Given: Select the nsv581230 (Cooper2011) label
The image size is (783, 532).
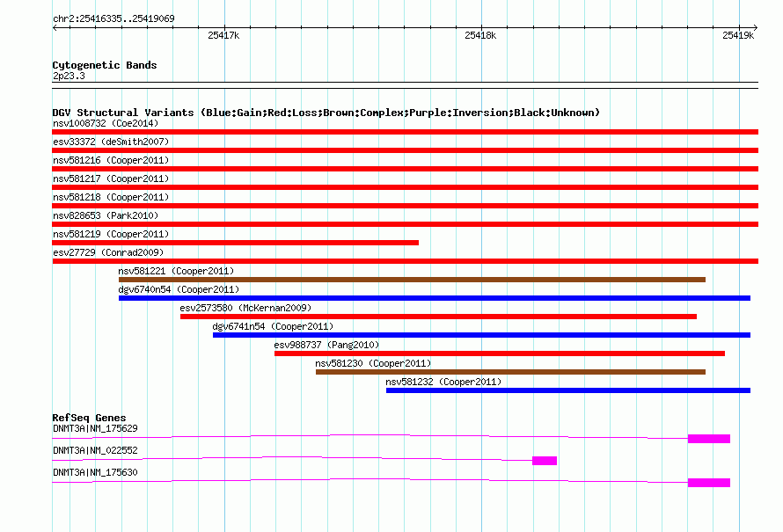Looking at the screenshot, I should [373, 363].
